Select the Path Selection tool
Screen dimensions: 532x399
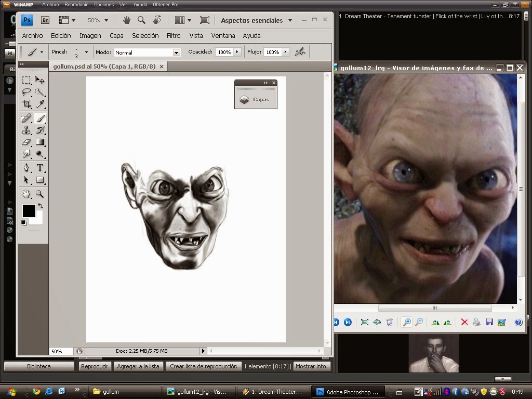26,180
